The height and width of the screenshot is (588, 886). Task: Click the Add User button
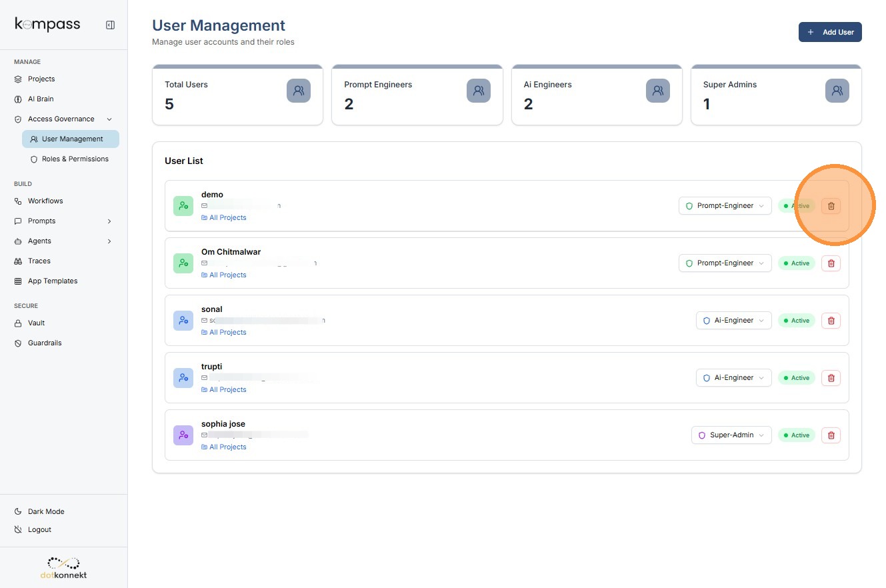pos(830,32)
